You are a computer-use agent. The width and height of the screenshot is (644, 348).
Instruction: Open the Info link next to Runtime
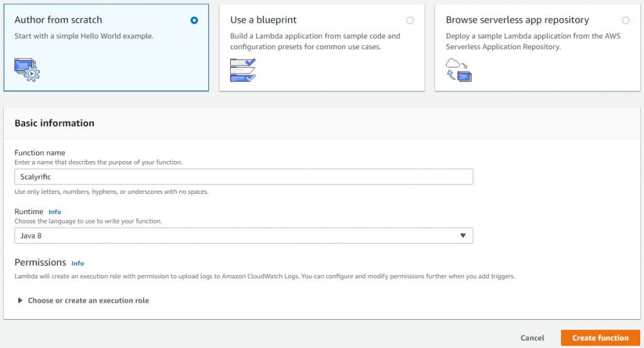click(55, 212)
